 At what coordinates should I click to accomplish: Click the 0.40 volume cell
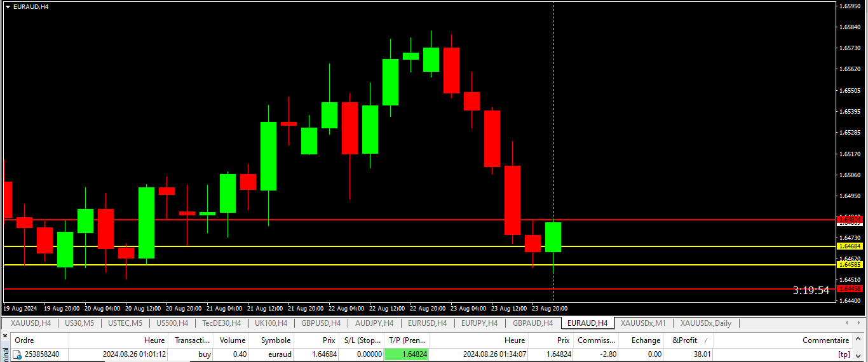[240, 354]
